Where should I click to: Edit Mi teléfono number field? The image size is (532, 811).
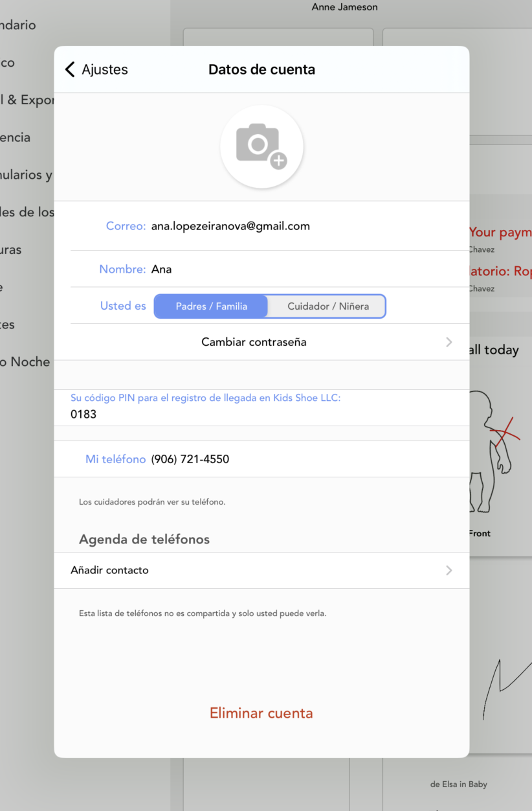pos(190,459)
